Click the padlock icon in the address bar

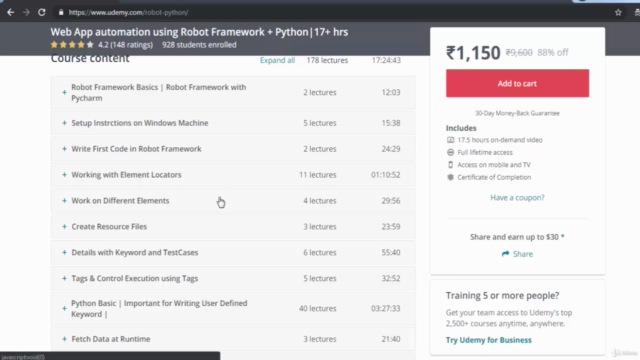pyautogui.click(x=61, y=13)
